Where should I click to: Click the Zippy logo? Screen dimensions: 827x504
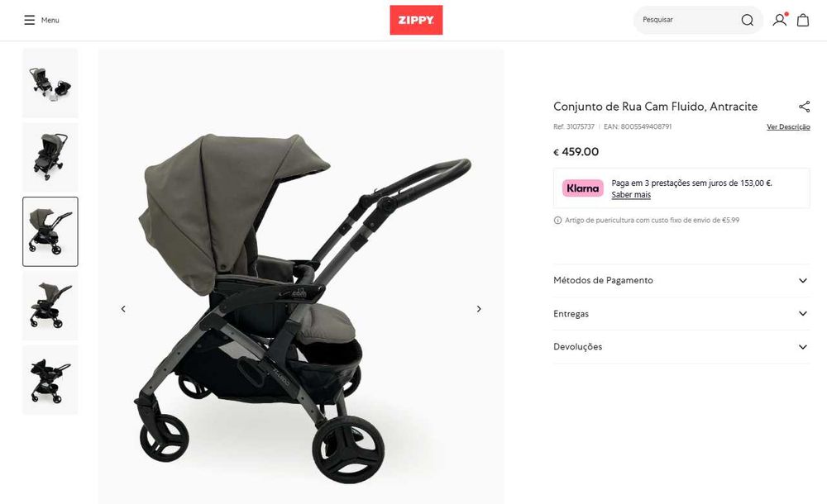click(416, 20)
